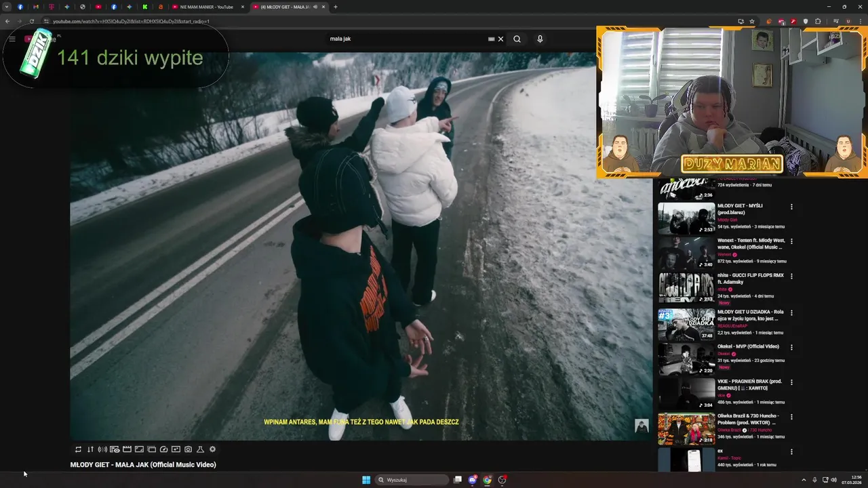This screenshot has height=488, width=868.
Task: Open the Chrome extensions puzzle icon
Action: tap(818, 21)
